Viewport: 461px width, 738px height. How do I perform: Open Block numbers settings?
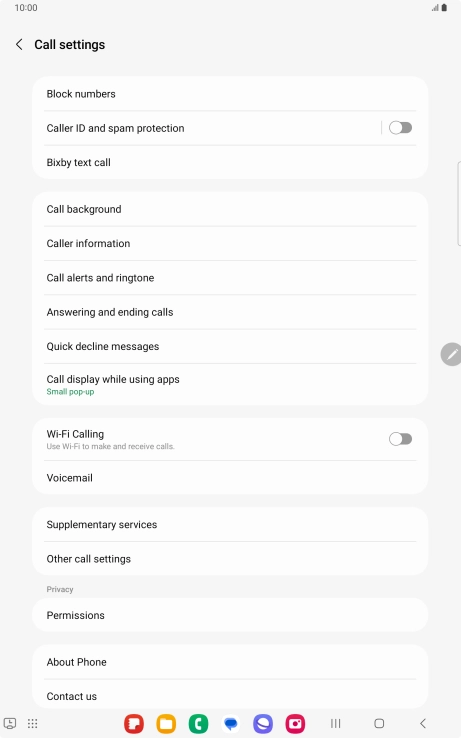pos(230,94)
